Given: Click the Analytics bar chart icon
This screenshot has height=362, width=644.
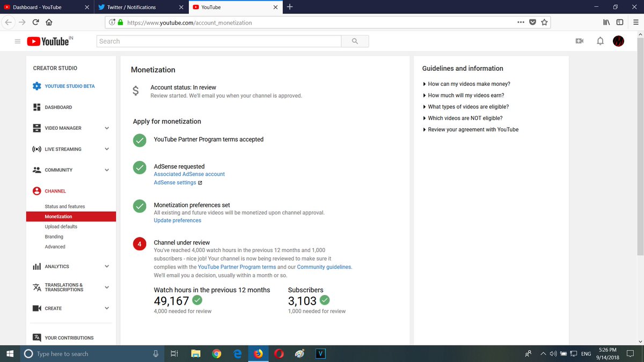Looking at the screenshot, I should pos(36,267).
